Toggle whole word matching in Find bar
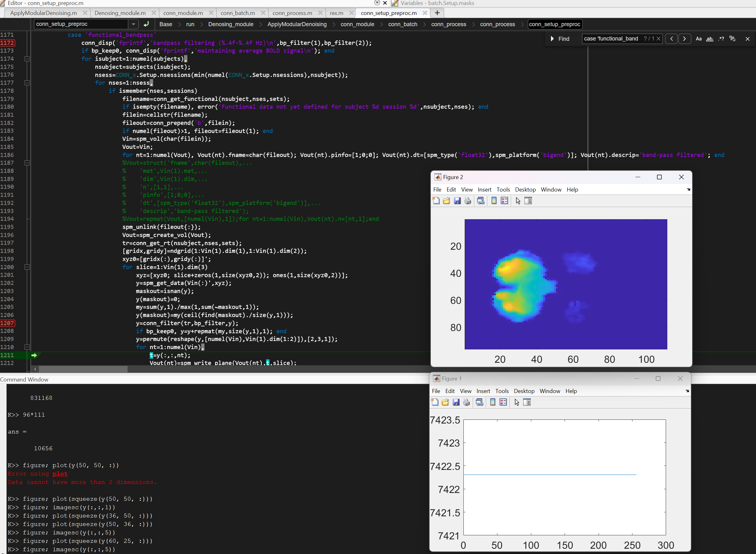 click(710, 39)
